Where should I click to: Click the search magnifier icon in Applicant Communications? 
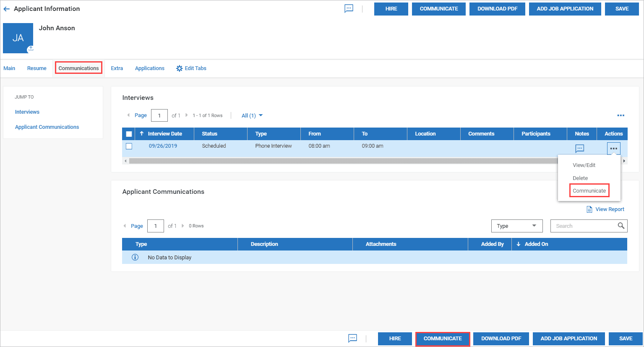[x=621, y=226]
